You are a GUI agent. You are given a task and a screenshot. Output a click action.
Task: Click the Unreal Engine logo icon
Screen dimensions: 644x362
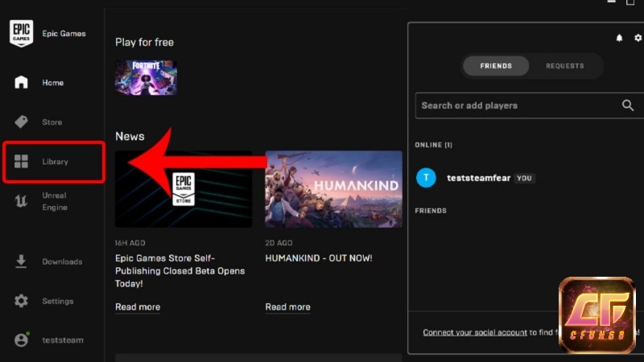pyautogui.click(x=21, y=200)
